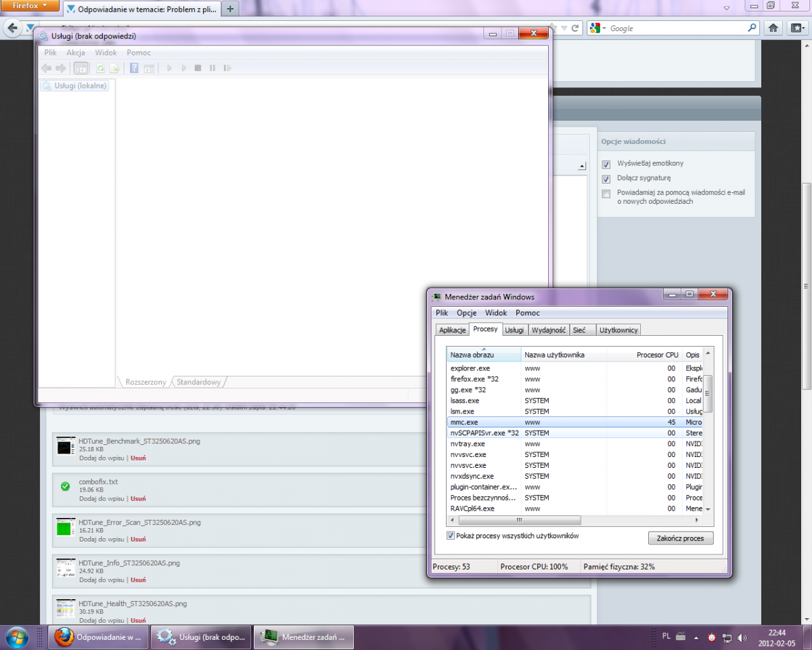The height and width of the screenshot is (650, 812).
Task: Click Pause service icon in Usługi toolbar
Action: click(212, 68)
